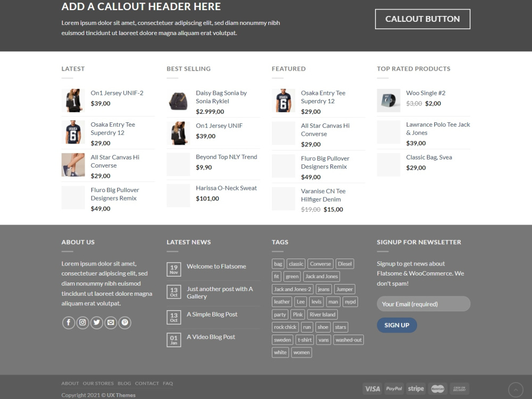The height and width of the screenshot is (399, 532).
Task: Click All Star Canvas Hi thumbnail in Latest
Action: (x=73, y=165)
